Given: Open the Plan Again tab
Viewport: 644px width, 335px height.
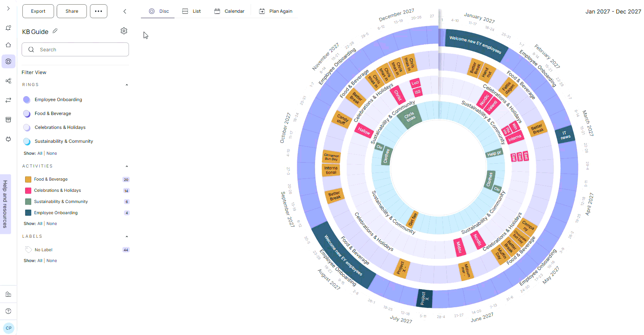Looking at the screenshot, I should pyautogui.click(x=276, y=11).
